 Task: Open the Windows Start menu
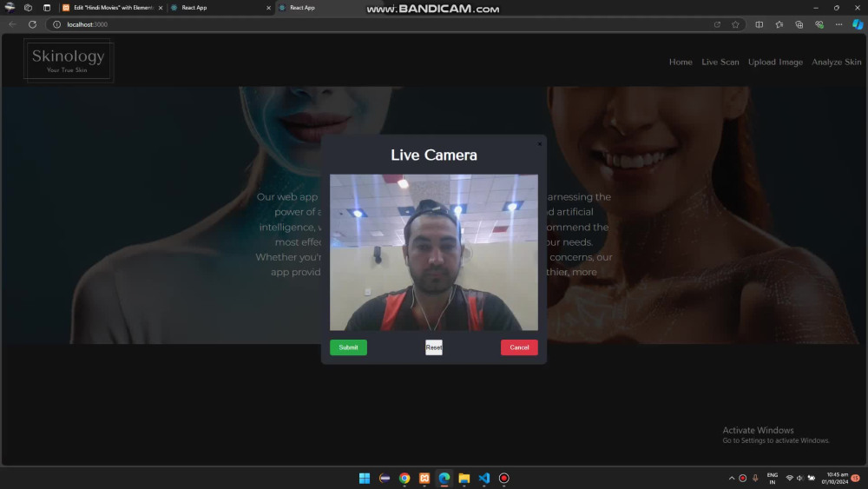tap(365, 478)
